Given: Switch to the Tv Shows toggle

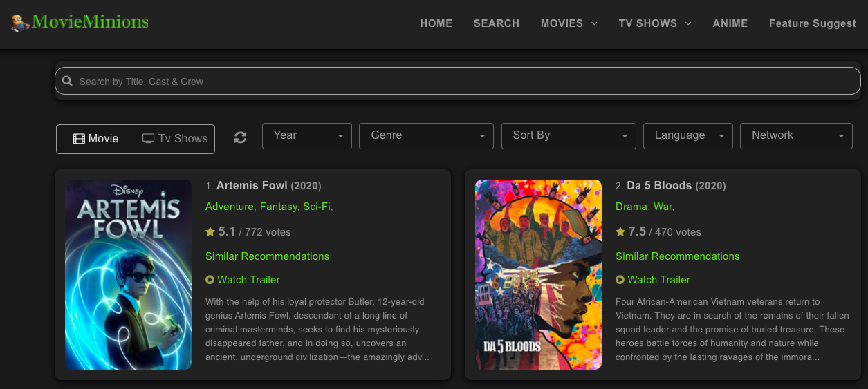Looking at the screenshot, I should (176, 139).
